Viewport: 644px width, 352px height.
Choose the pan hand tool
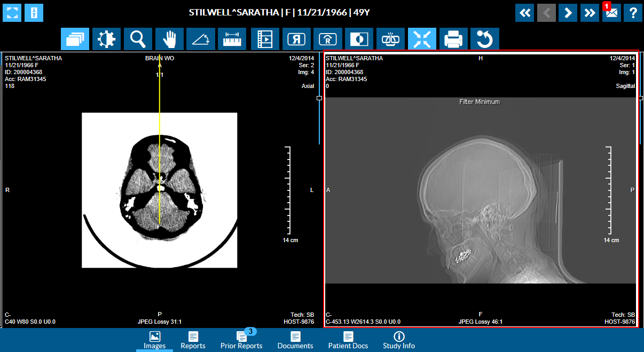[x=170, y=39]
